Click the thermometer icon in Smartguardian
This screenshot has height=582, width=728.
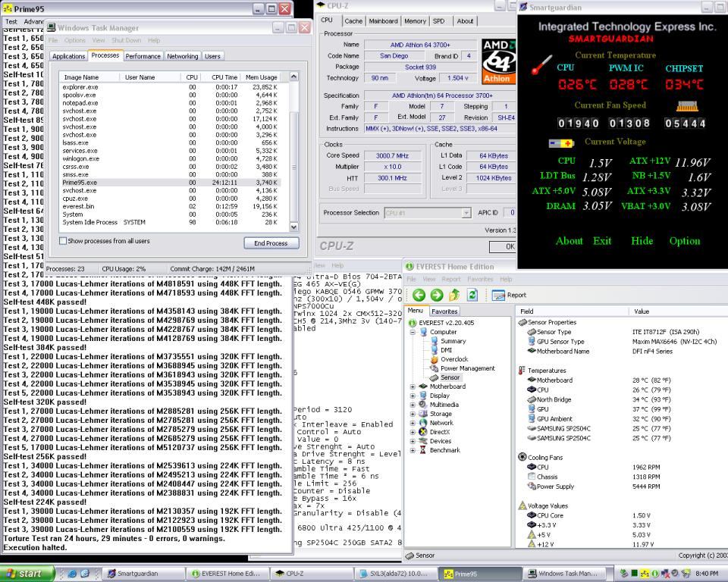coord(541,64)
